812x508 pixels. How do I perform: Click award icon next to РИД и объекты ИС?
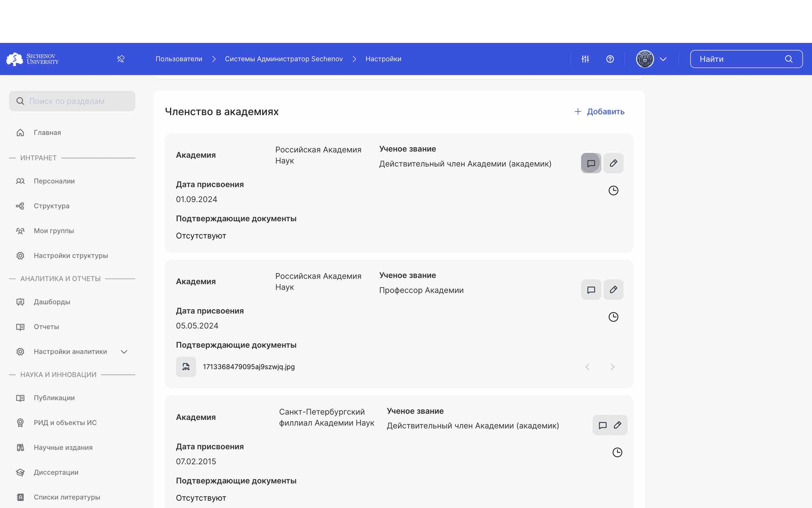tap(20, 423)
